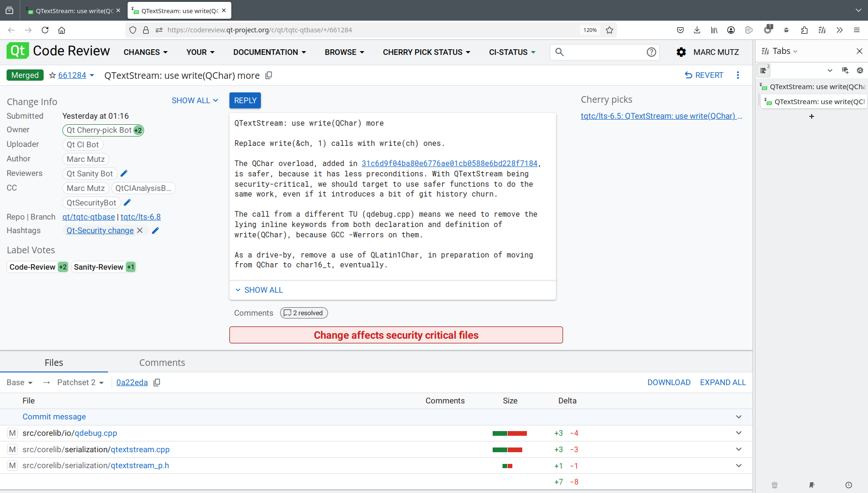Copy patchset commit hash 0a22eda

point(157,382)
